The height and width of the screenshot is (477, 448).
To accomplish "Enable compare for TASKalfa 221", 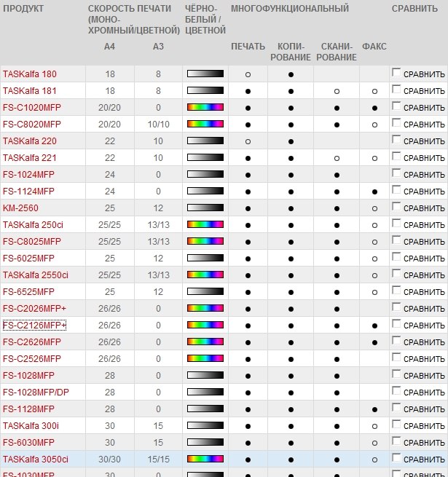I will pos(396,156).
